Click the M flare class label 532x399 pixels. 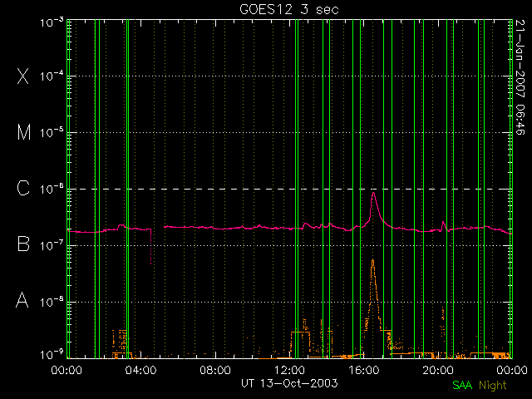[x=24, y=132]
